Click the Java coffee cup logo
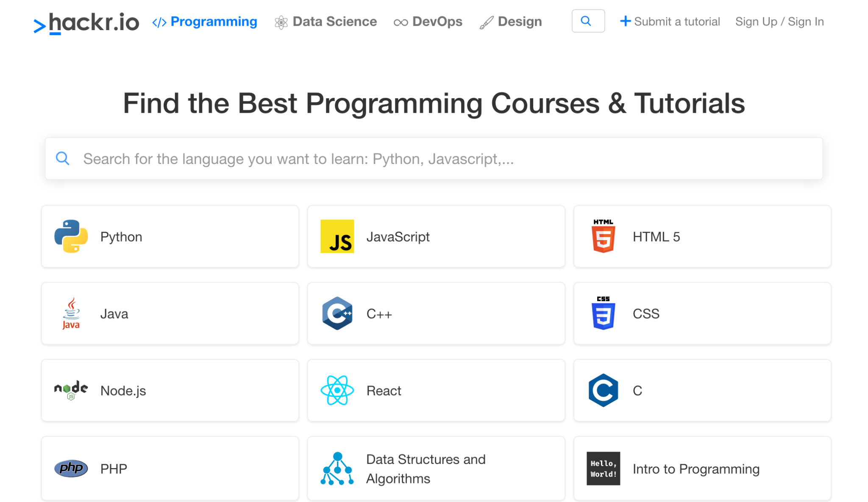Image resolution: width=868 pixels, height=502 pixels. click(71, 313)
